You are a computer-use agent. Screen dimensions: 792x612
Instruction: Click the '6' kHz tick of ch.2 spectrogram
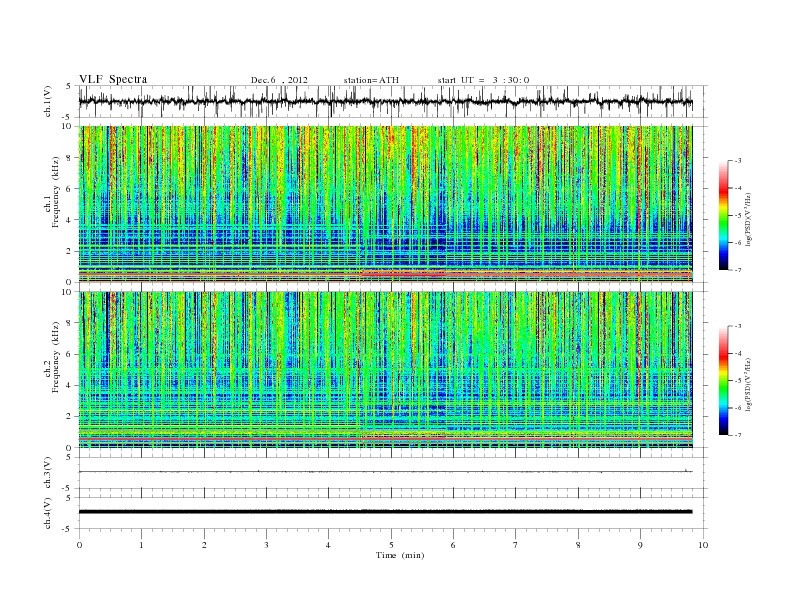70,354
